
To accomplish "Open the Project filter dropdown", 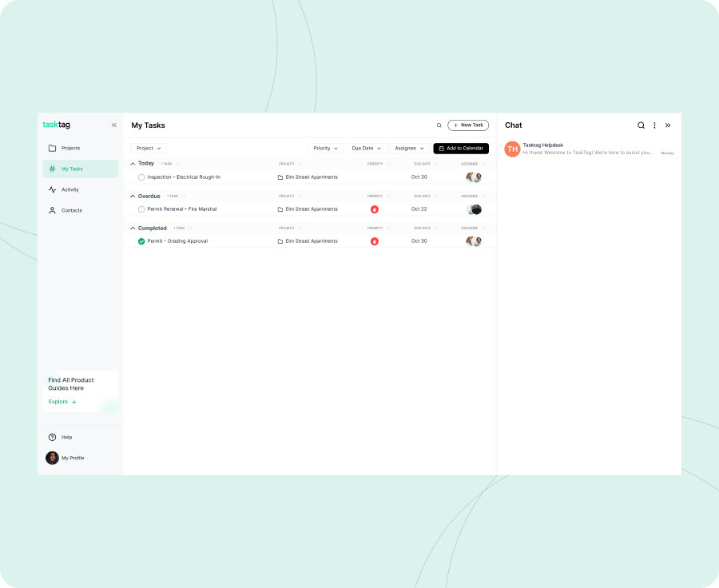I will [x=149, y=149].
